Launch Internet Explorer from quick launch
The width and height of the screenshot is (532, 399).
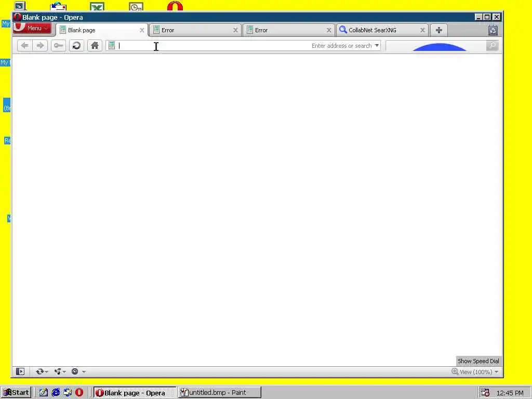point(56,393)
